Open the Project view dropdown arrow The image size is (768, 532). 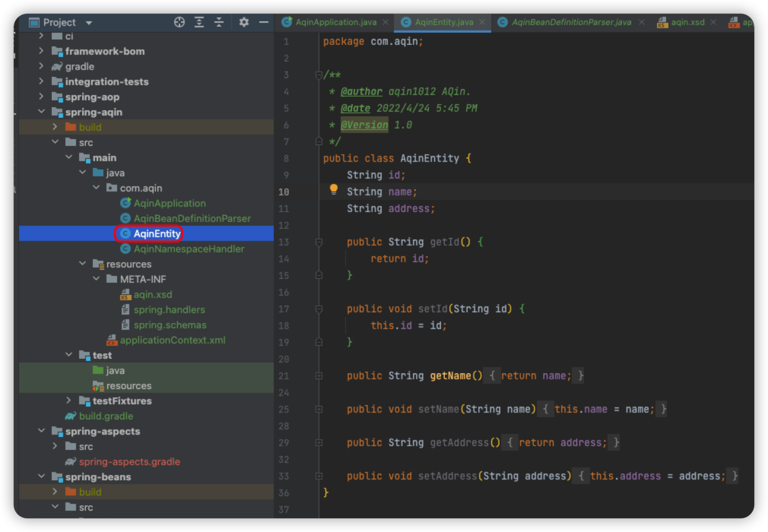pos(89,23)
